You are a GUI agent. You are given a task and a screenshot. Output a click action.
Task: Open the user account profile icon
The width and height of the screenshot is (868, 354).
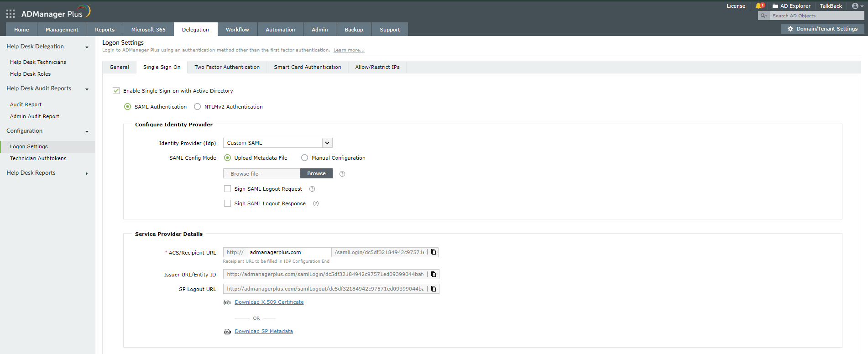tap(855, 6)
